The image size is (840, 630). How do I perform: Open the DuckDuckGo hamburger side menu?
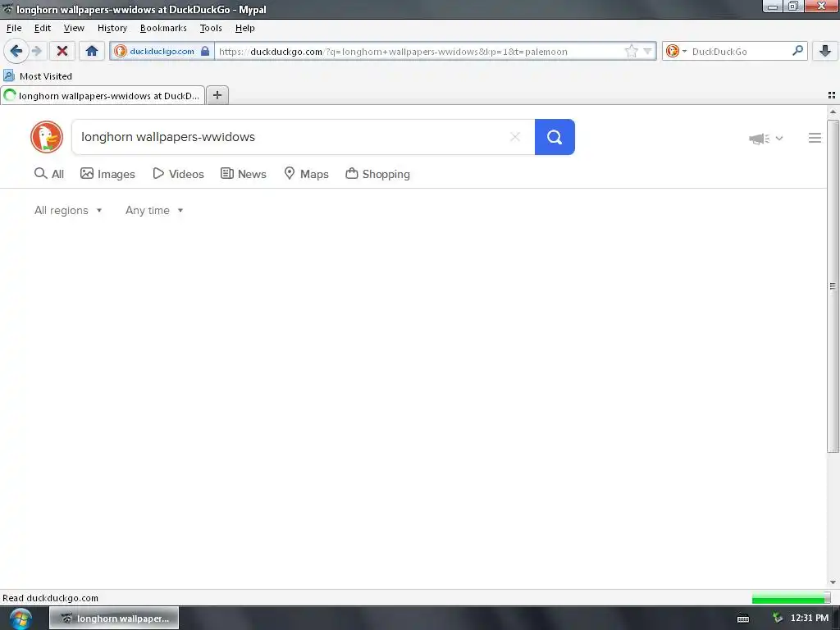tap(815, 138)
